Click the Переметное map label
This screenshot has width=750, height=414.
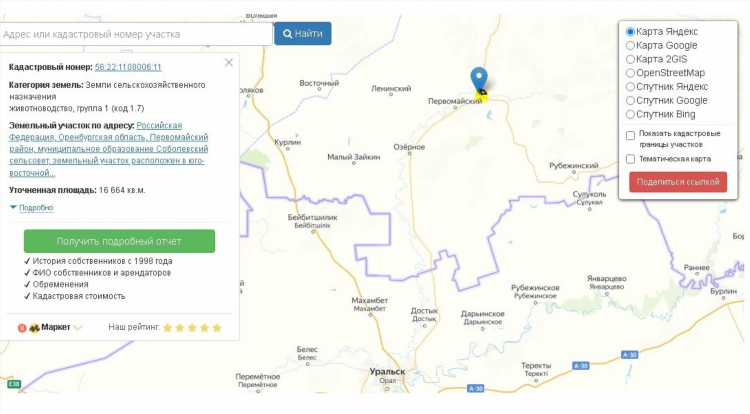[x=258, y=377]
